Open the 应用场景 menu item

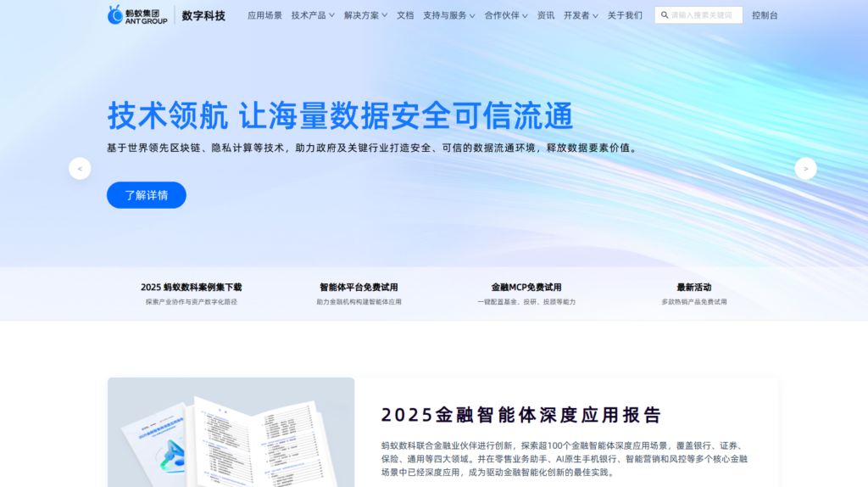coord(264,15)
